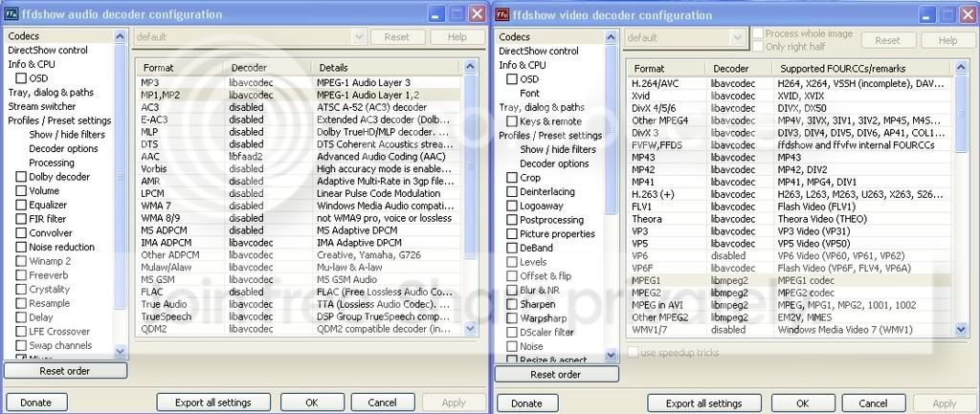This screenshot has height=414, width=980.
Task: Open Info & CPU page in audio sidebar
Action: tap(32, 64)
